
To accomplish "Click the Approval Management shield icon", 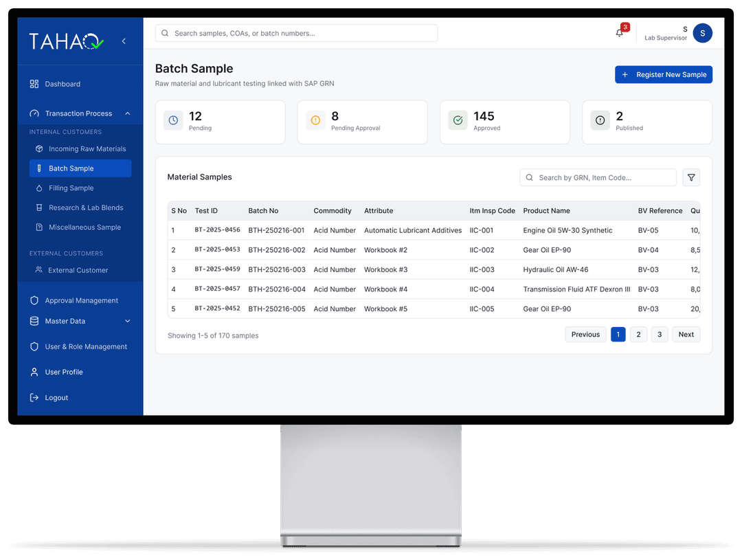I will (34, 300).
